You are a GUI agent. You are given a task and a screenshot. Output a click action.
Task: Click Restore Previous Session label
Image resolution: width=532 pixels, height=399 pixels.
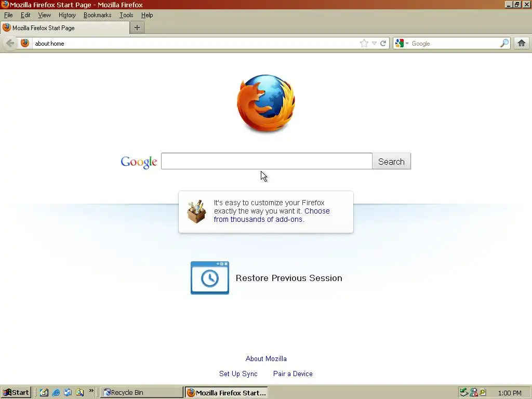pos(289,278)
